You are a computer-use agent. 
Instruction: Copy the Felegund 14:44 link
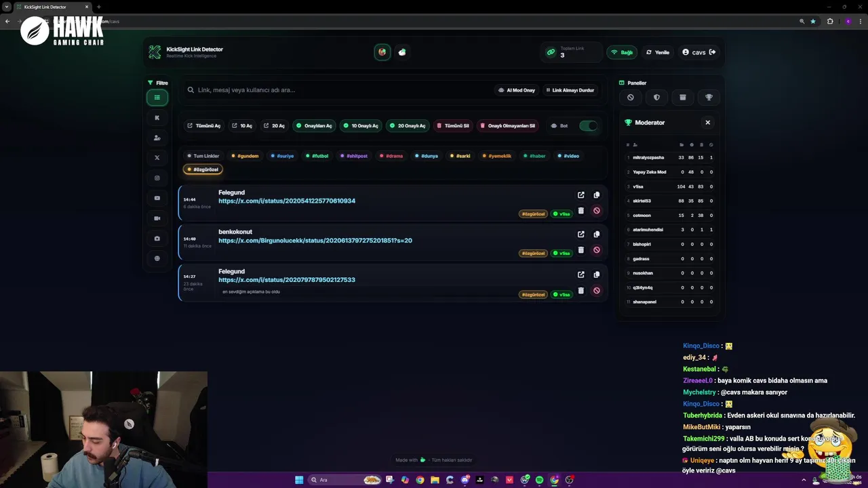[x=597, y=195]
